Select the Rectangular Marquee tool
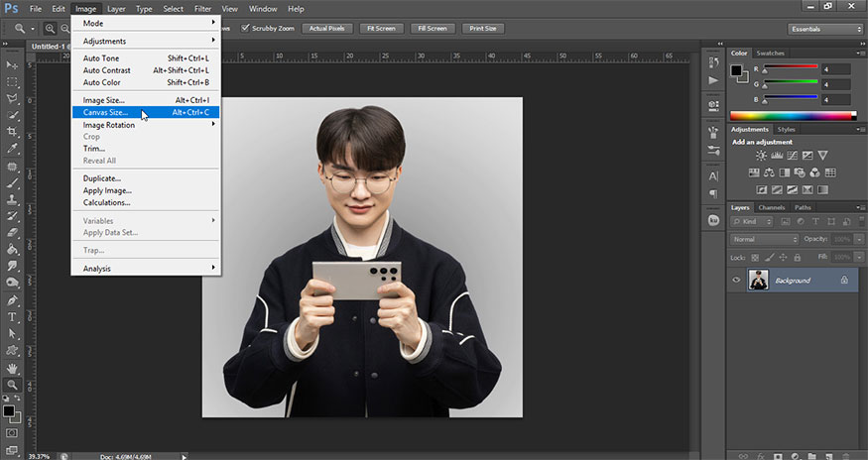 tap(13, 81)
